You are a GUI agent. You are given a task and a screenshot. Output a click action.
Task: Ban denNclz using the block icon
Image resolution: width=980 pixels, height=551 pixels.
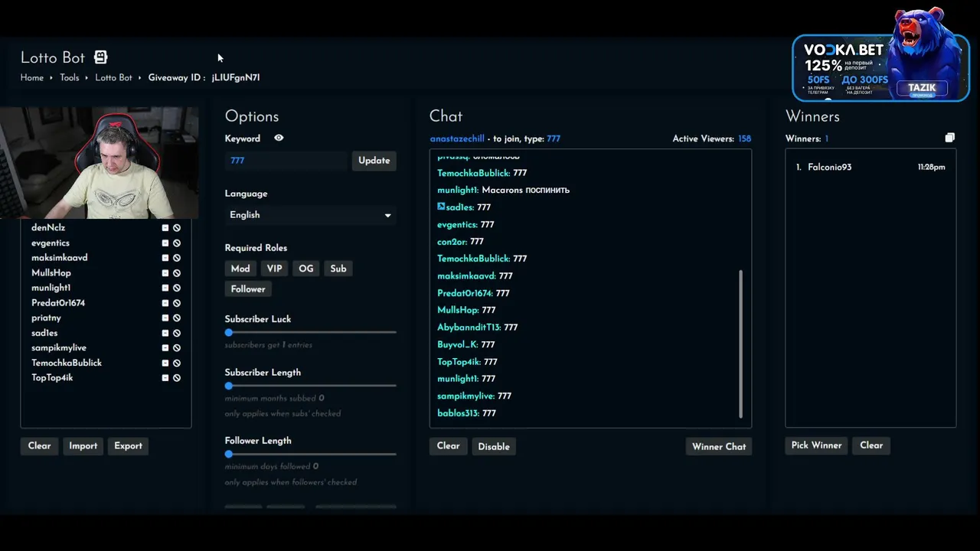177,228
